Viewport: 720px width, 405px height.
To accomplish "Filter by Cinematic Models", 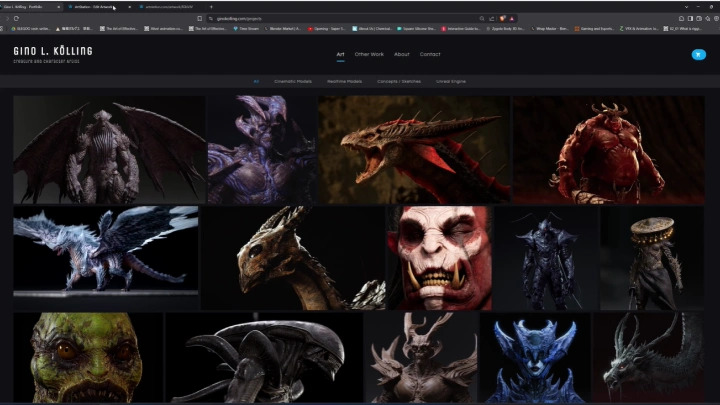I will [x=293, y=81].
